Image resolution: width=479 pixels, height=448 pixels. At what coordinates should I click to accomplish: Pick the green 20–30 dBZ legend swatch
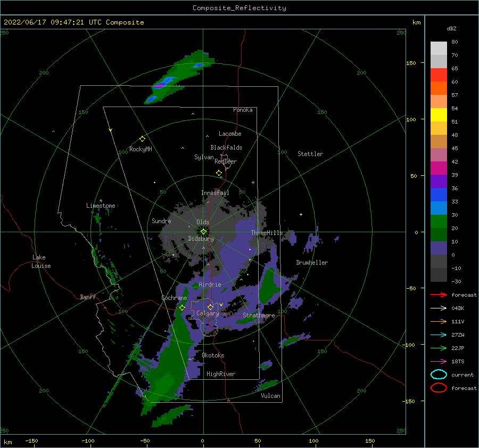pyautogui.click(x=439, y=222)
